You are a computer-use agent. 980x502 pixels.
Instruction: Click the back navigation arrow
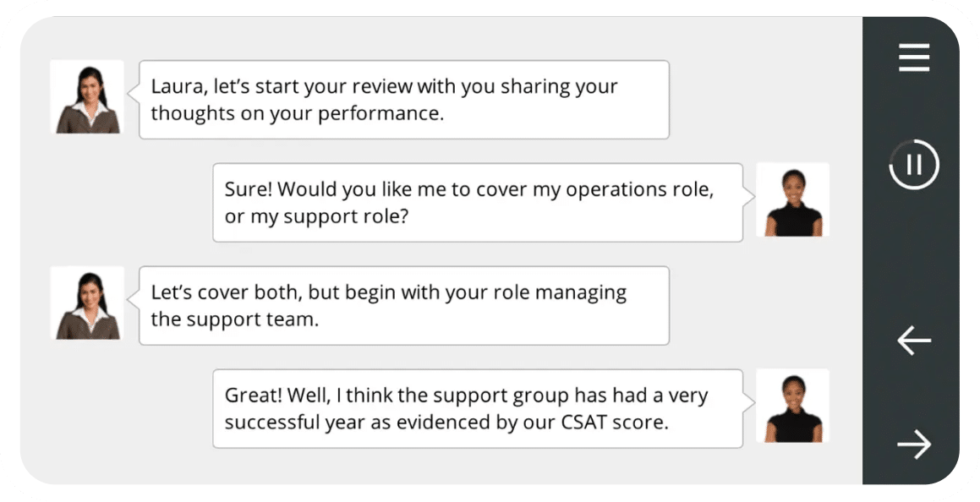913,341
